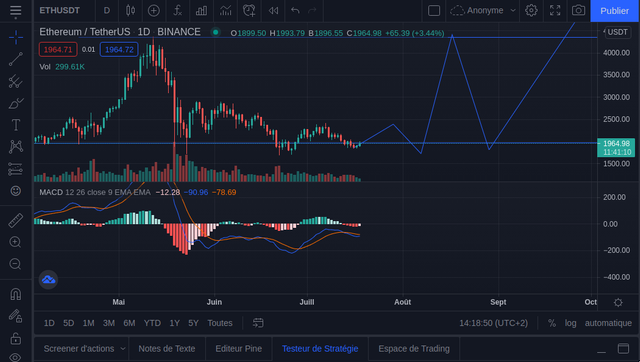640x362 pixels.
Task: Select the 6M date range
Action: click(x=129, y=323)
